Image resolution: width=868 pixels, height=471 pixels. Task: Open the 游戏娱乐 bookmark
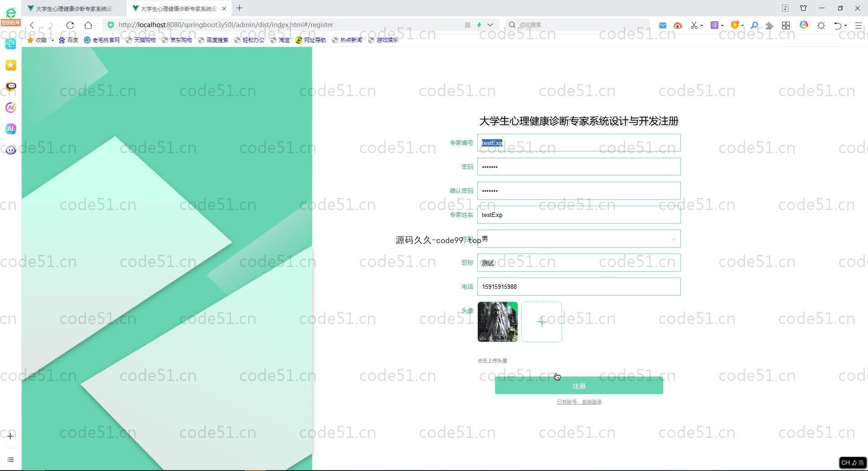(383, 40)
